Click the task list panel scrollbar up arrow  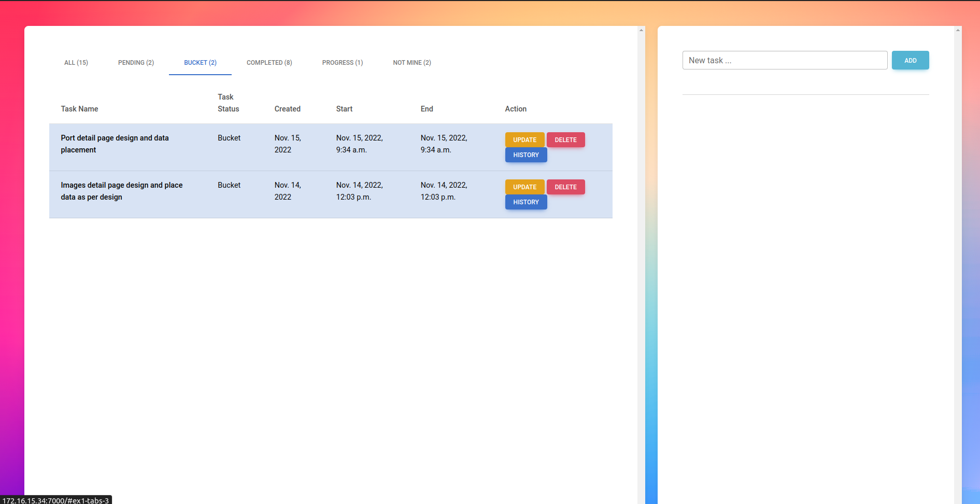point(641,30)
